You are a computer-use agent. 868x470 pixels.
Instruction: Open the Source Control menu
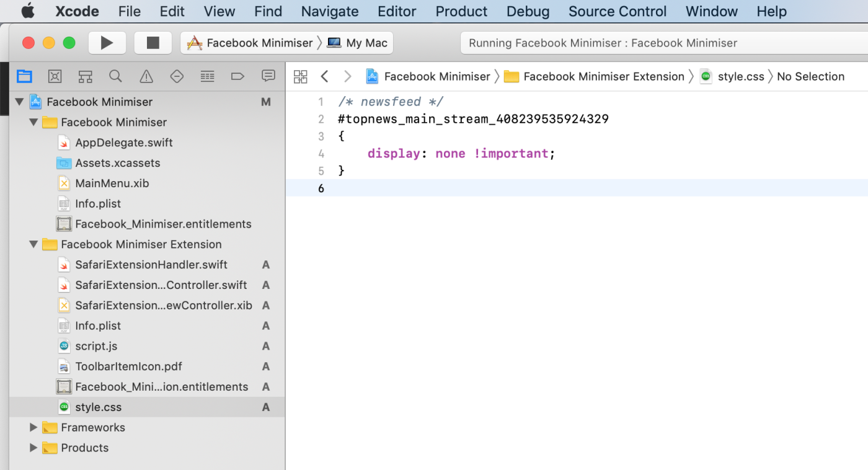618,11
